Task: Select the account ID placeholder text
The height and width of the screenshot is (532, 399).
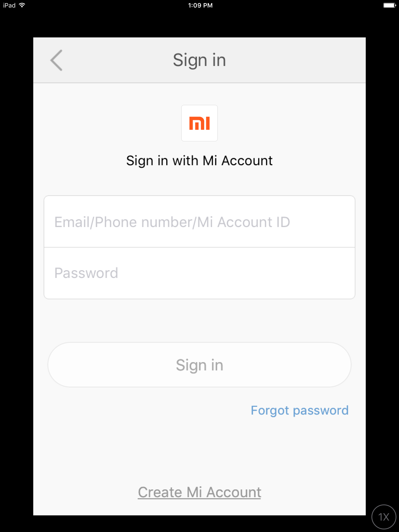Action: (172, 222)
